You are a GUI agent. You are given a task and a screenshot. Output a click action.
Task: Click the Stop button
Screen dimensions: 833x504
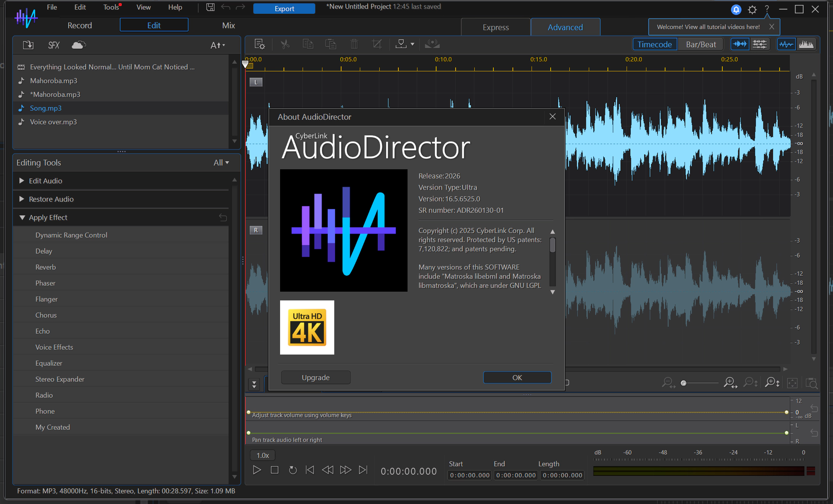point(274,470)
